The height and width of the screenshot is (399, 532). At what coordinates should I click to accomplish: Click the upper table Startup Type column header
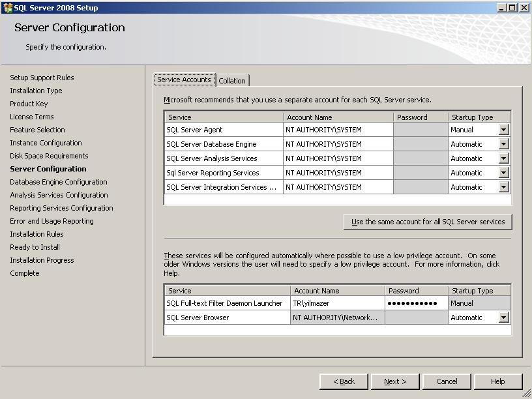click(479, 117)
